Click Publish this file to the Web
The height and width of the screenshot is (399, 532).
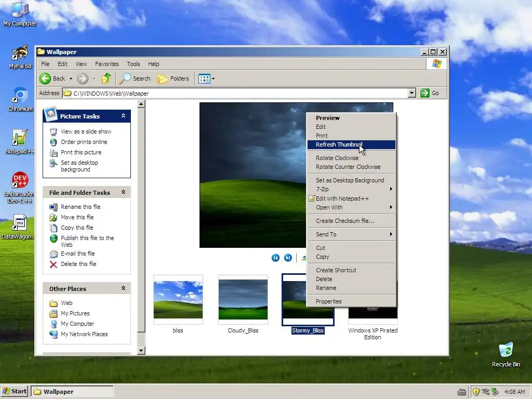tap(87, 241)
